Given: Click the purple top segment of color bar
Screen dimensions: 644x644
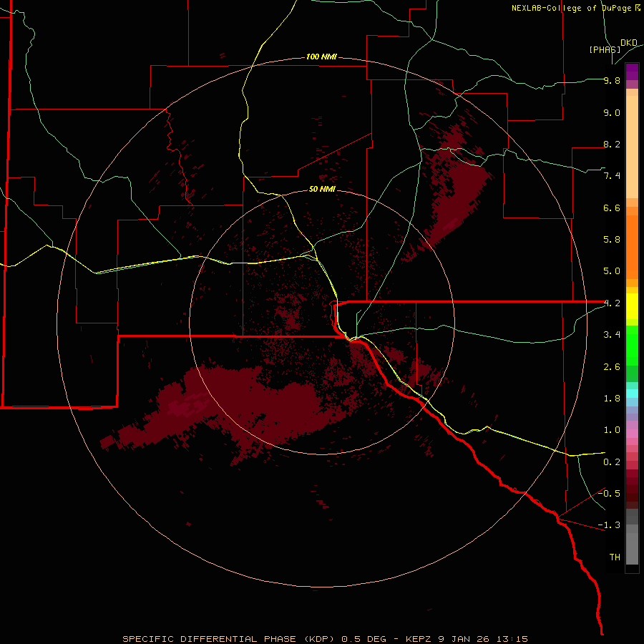Looking at the screenshot, I should (x=632, y=72).
